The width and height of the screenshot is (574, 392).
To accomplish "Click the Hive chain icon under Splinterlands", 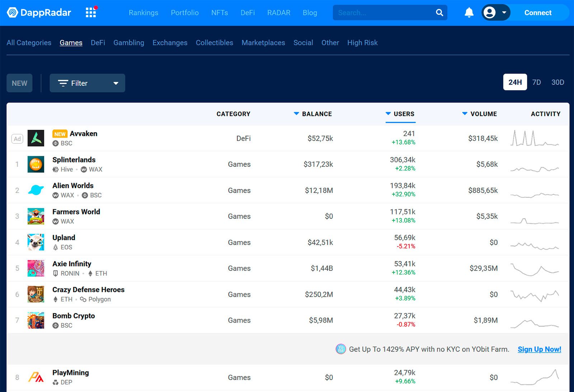I will pyautogui.click(x=55, y=169).
